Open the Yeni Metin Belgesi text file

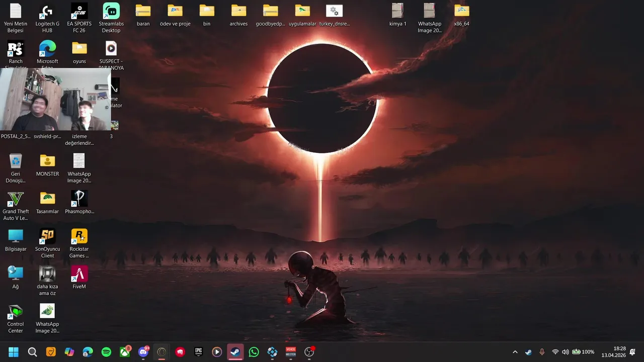click(x=16, y=18)
